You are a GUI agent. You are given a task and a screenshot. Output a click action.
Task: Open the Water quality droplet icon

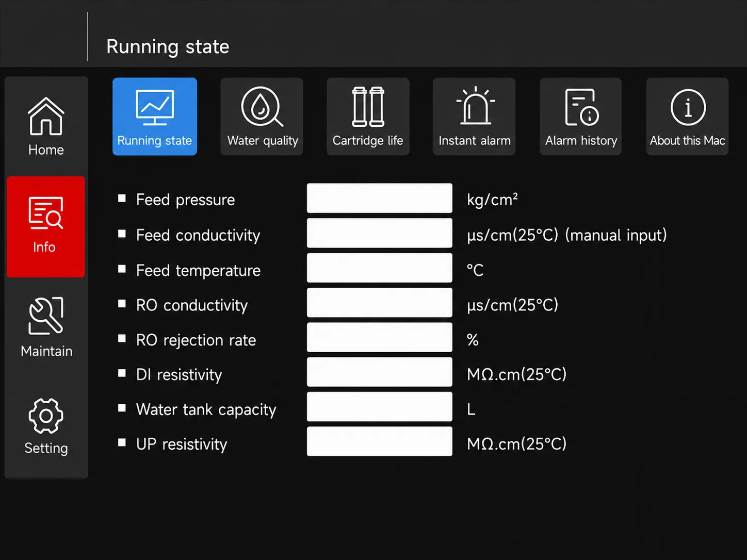pos(262,107)
